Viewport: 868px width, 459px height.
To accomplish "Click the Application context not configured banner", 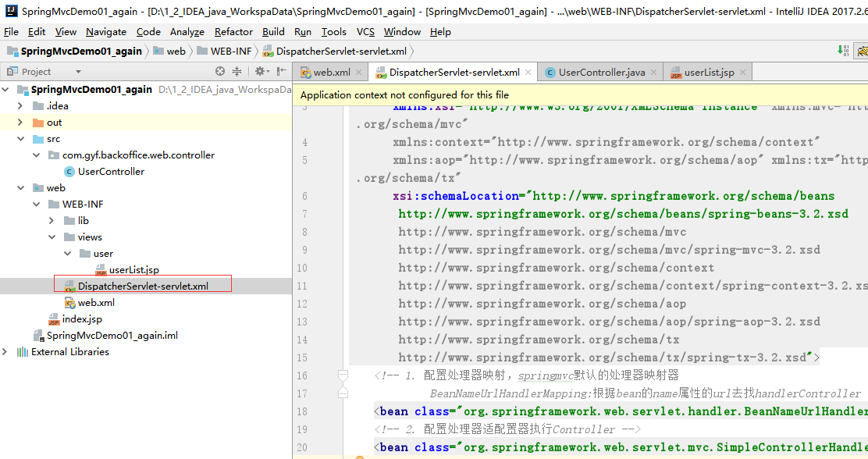I will click(x=580, y=94).
